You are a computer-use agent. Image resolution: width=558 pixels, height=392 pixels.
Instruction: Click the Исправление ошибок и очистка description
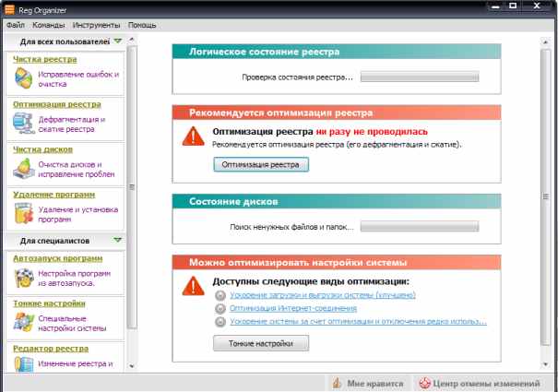tap(78, 79)
